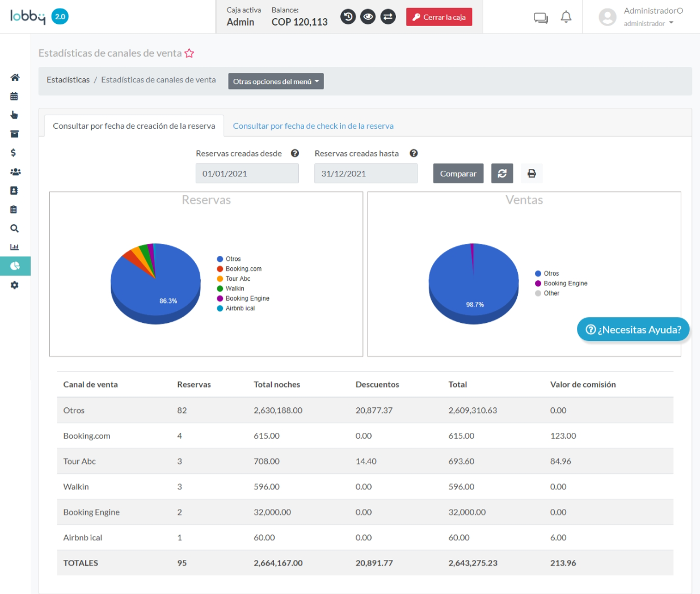
Task: Open the calendar icon in the sidebar
Action: [x=14, y=96]
